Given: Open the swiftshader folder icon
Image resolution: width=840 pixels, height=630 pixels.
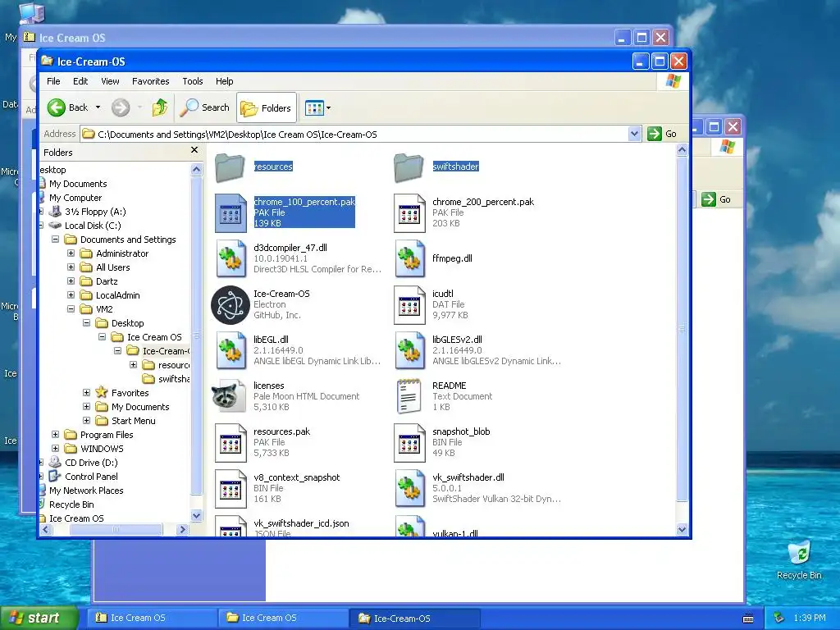Looking at the screenshot, I should [x=409, y=167].
